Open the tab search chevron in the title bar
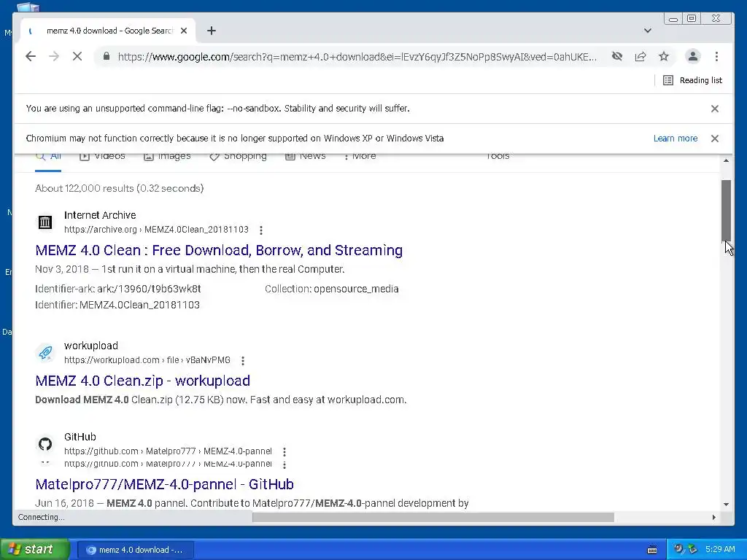The image size is (747, 560). [648, 31]
